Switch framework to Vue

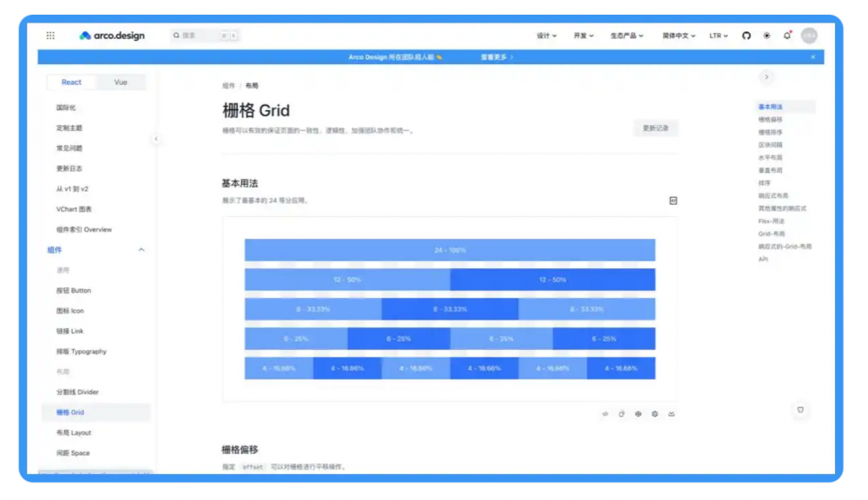(121, 82)
